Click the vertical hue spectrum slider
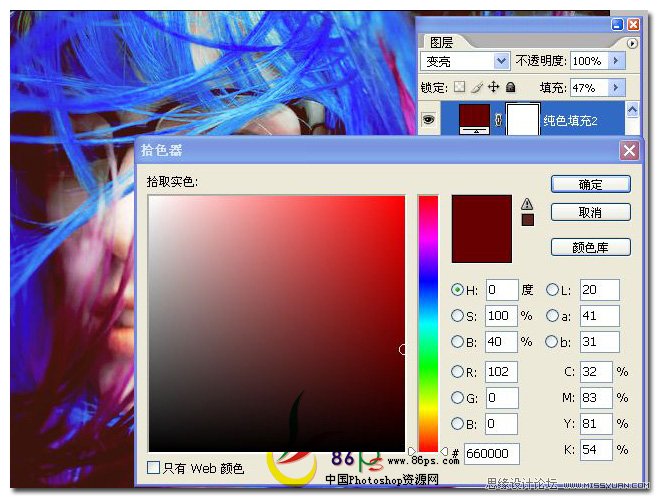Viewport: 660px width, 500px height. click(428, 324)
